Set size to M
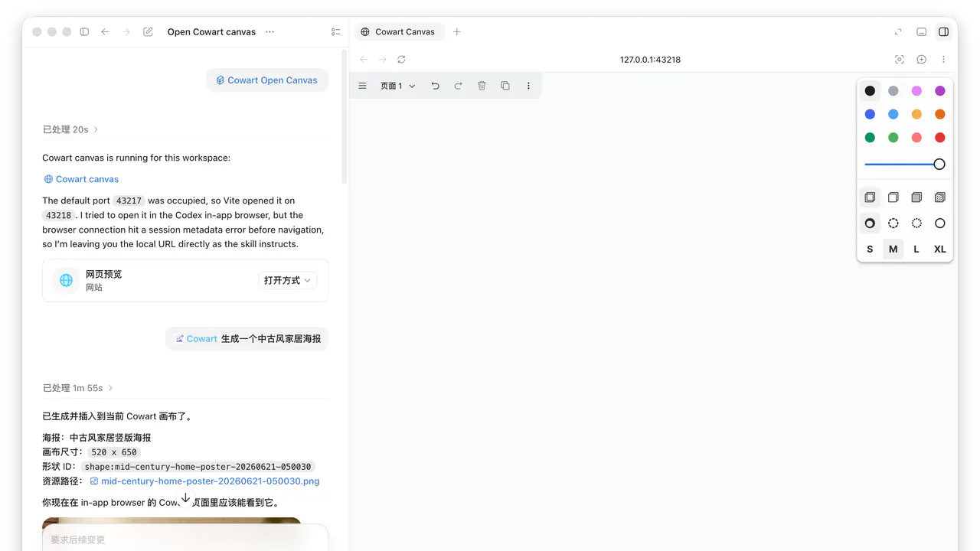 coord(893,249)
